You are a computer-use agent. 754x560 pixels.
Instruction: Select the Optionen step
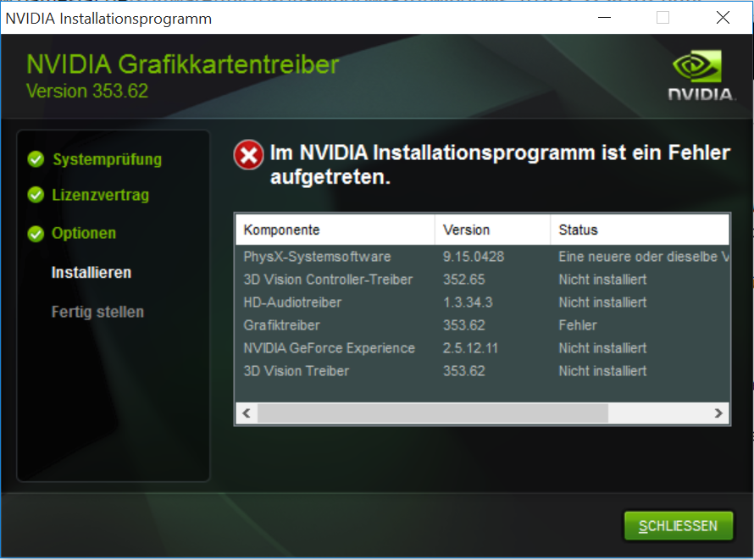click(84, 234)
